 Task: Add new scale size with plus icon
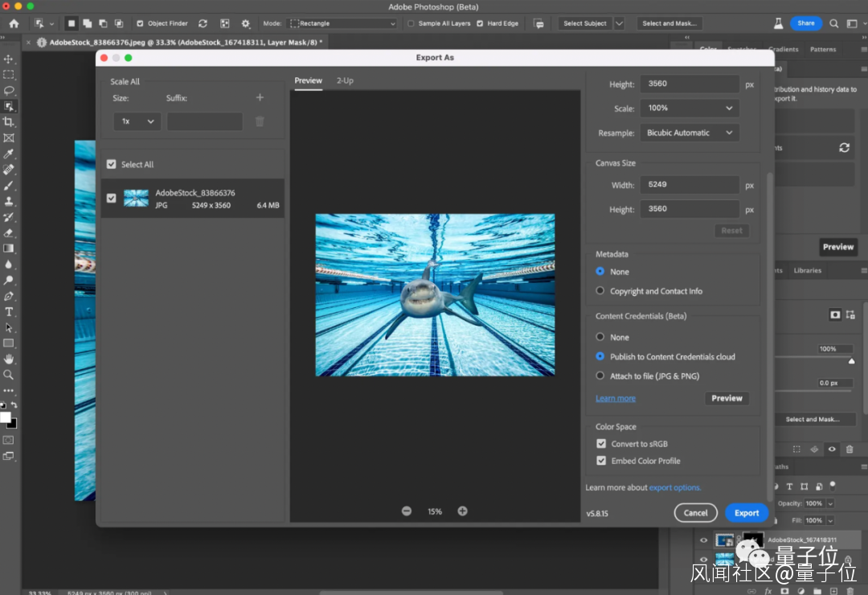[x=260, y=98]
